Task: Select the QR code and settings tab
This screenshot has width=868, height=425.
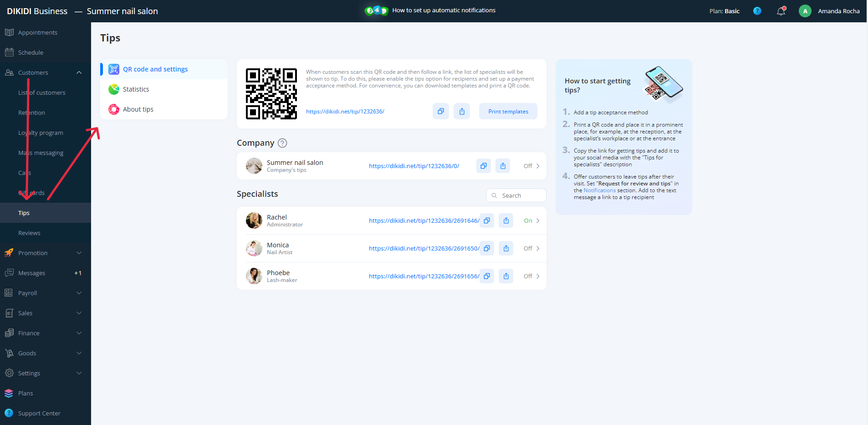Action: click(x=164, y=69)
